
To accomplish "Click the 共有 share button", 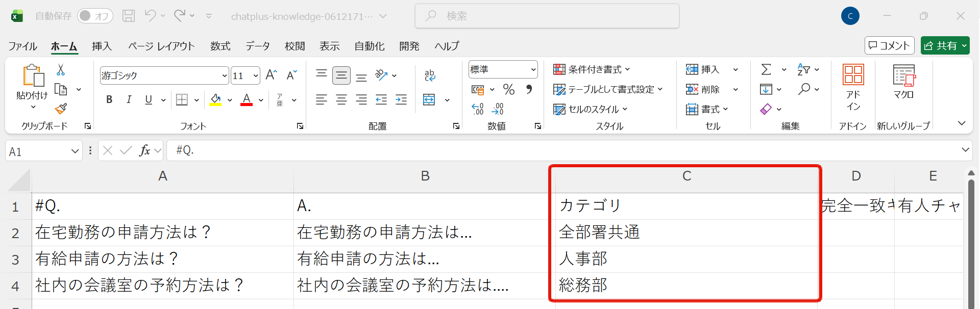I will tap(945, 45).
